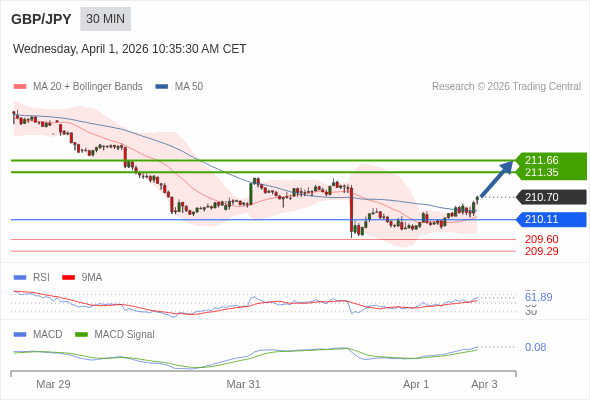Click the 209.29 support price label

[542, 251]
